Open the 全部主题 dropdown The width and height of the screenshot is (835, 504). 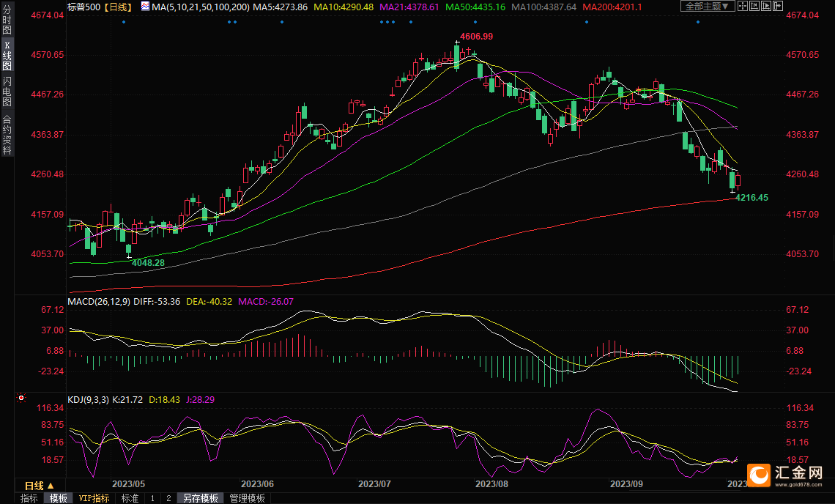707,7
